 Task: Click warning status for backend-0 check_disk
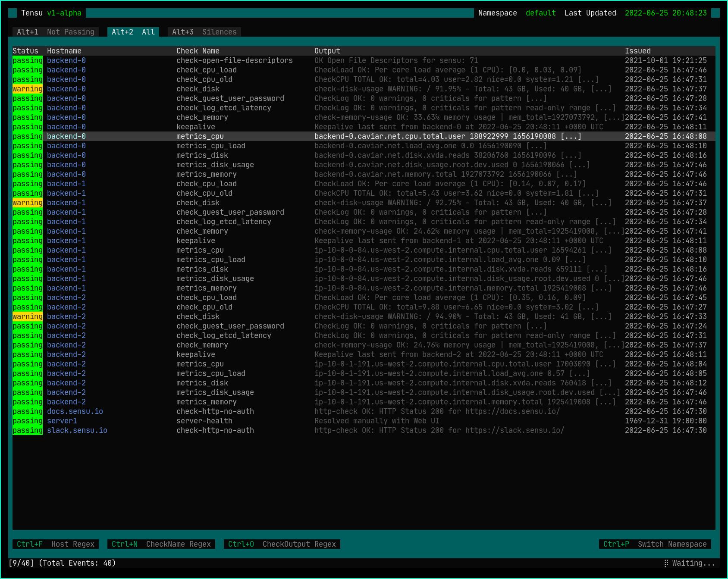[x=28, y=89]
